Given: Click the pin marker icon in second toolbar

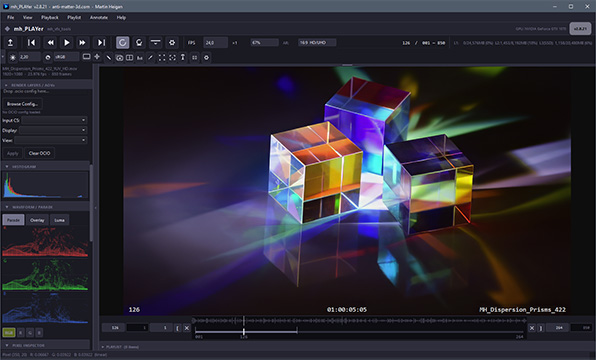Looking at the screenshot, I should (x=183, y=57).
